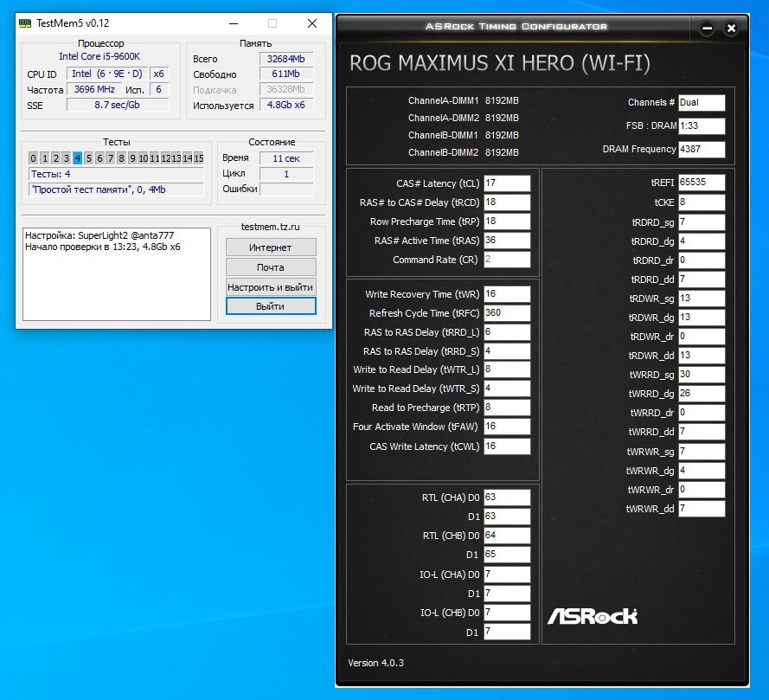This screenshot has height=700, width=769.
Task: Click the tREFI field showing 65535
Action: [x=702, y=182]
